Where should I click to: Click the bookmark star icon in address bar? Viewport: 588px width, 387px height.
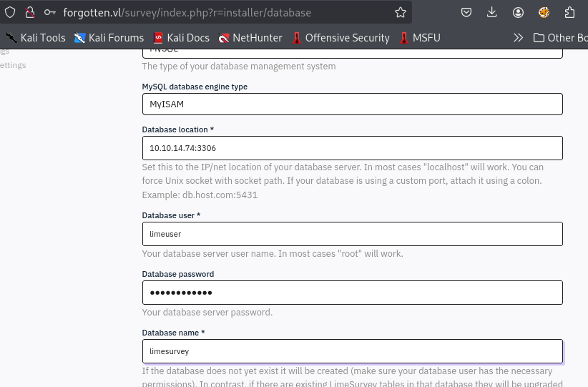click(x=401, y=12)
